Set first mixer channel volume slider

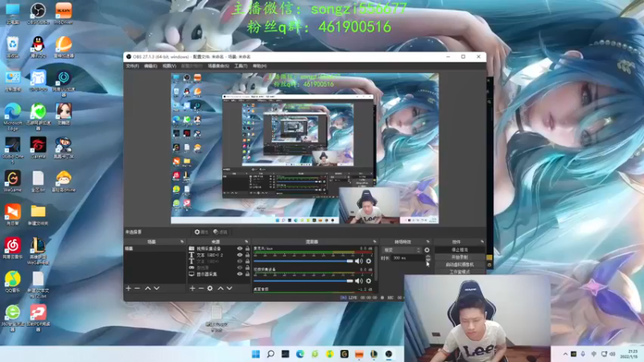(x=303, y=261)
